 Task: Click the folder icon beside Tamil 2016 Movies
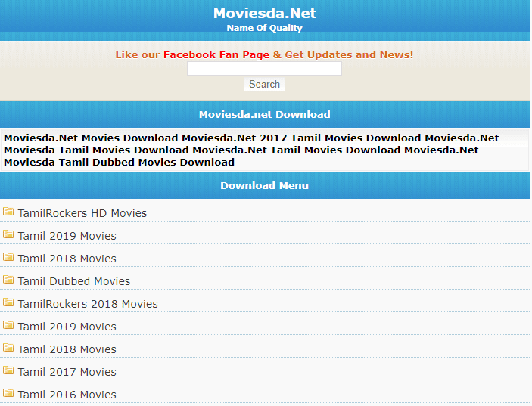coord(8,393)
